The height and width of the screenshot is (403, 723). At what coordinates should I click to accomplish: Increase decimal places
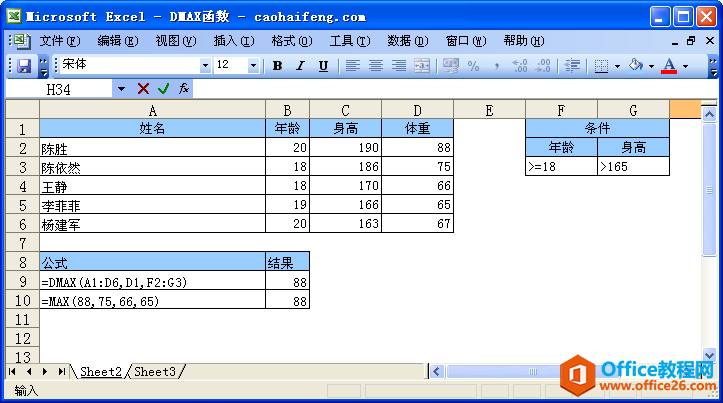tap(520, 66)
